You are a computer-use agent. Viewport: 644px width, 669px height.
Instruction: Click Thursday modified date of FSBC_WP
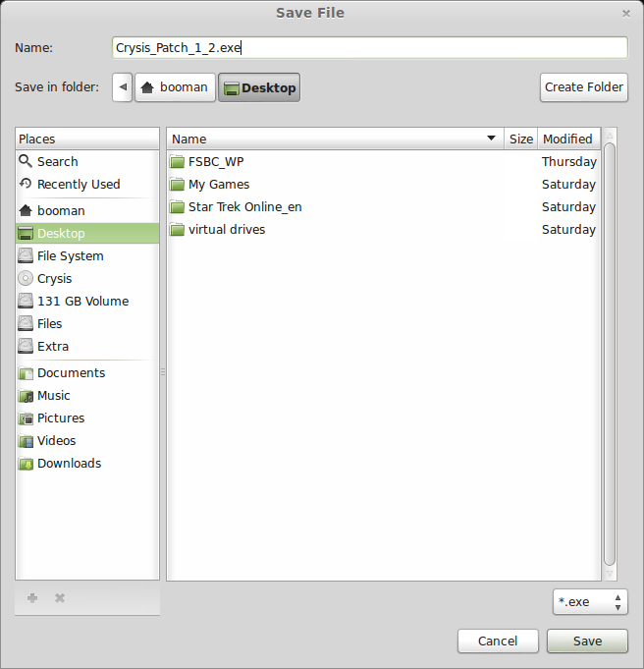(x=569, y=162)
